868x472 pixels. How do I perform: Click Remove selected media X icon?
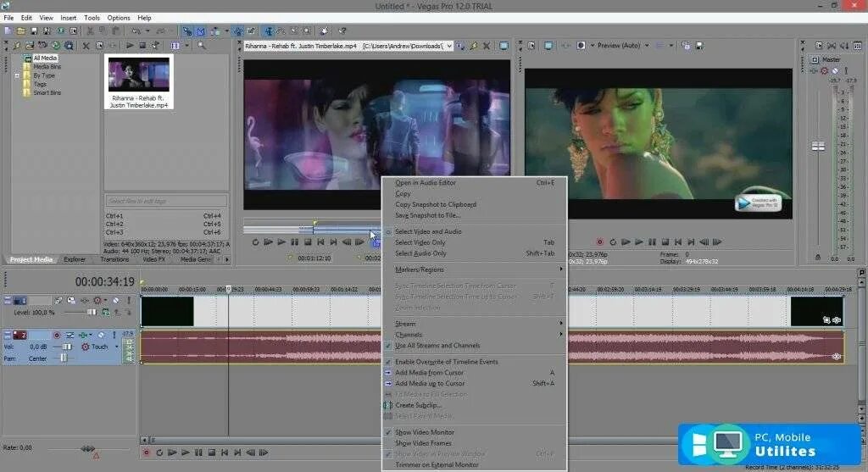click(x=86, y=46)
